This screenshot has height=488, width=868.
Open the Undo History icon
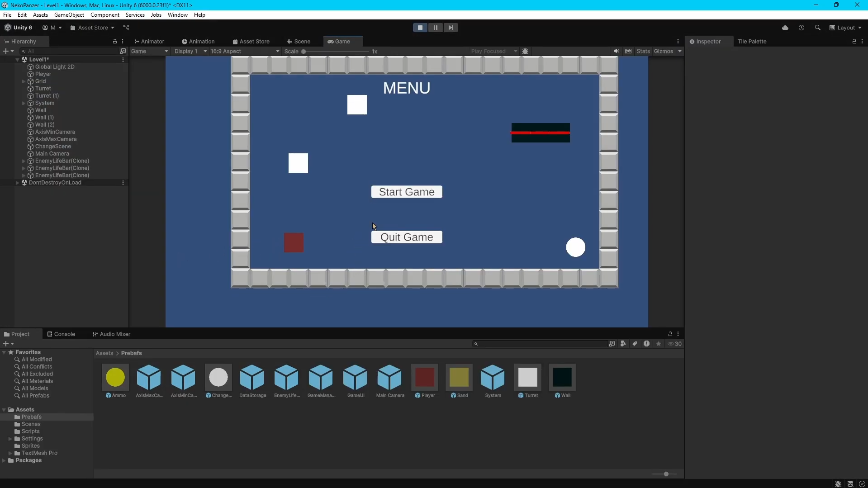[801, 28]
